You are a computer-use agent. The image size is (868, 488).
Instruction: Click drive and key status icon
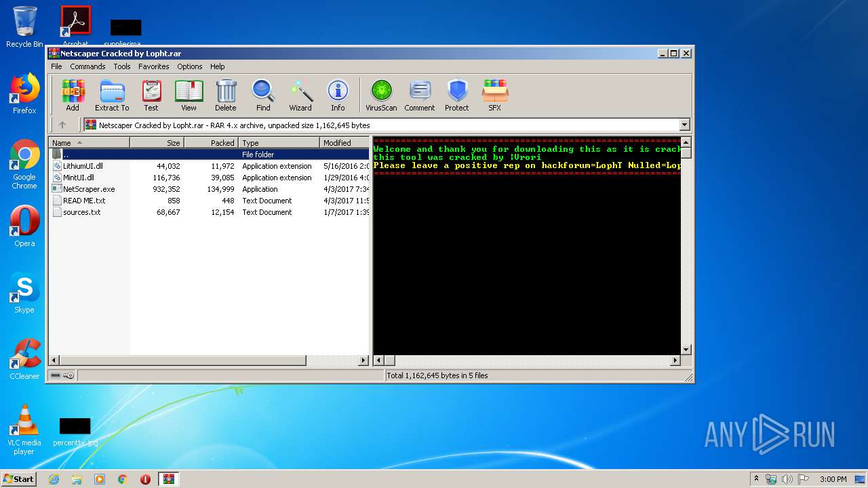coord(62,375)
